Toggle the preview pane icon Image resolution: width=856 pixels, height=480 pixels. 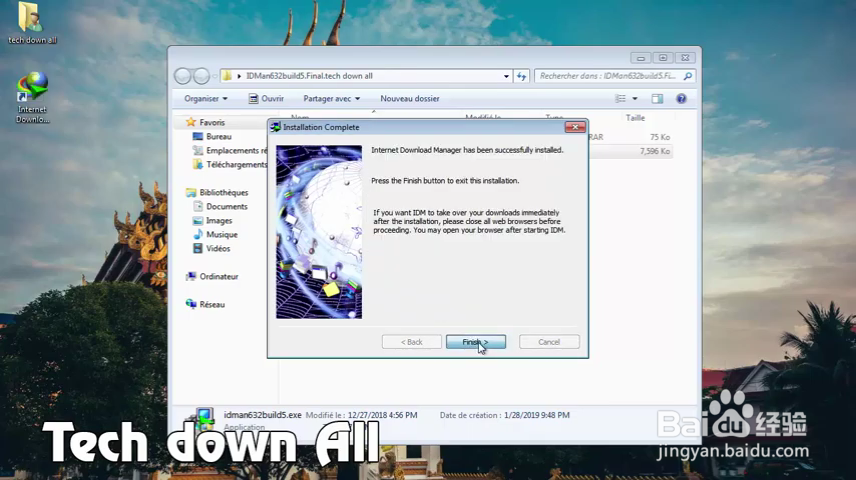point(657,98)
